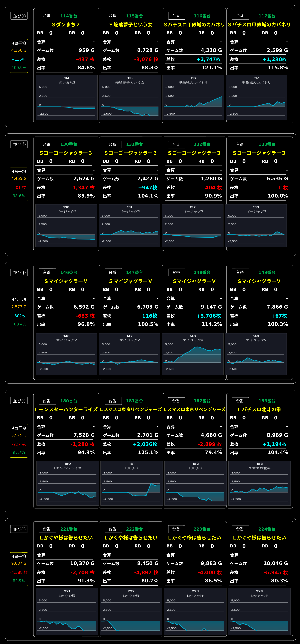View the graph numbered 149 マイジャグV
Viewport: 300px width, 644px height.
[x=256, y=354]
